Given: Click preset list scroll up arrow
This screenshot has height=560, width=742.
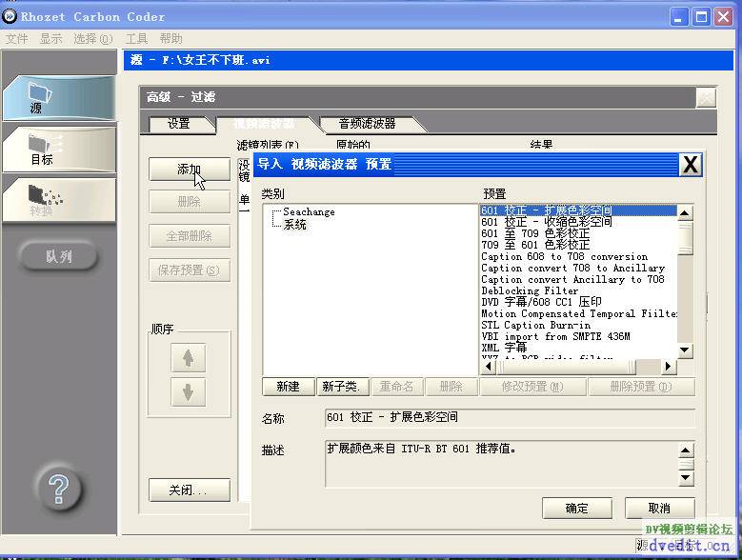Looking at the screenshot, I should (x=685, y=213).
